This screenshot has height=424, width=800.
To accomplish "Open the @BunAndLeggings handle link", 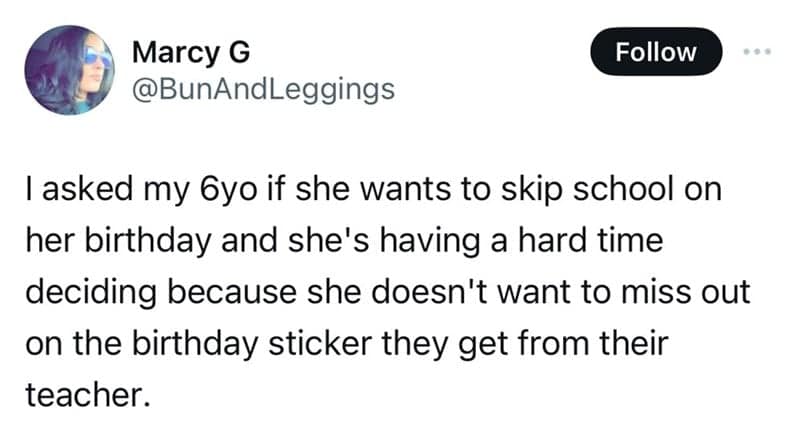I will pos(263,90).
